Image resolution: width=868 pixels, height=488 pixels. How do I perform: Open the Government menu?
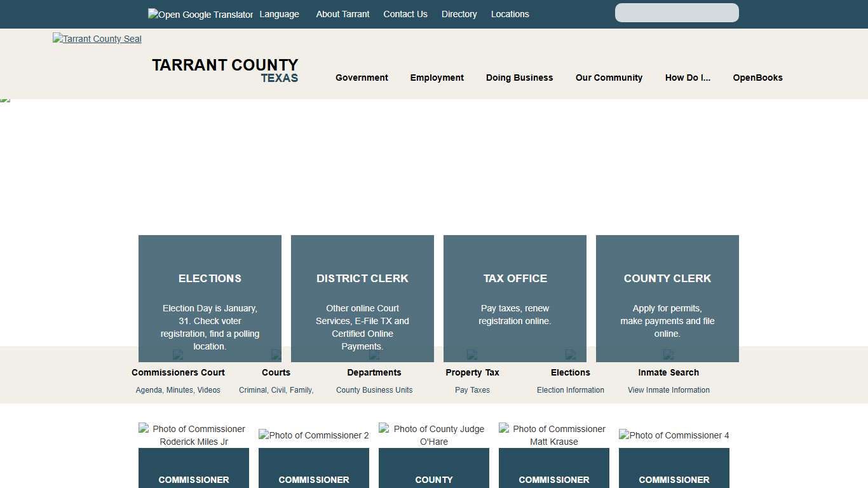coord(362,78)
